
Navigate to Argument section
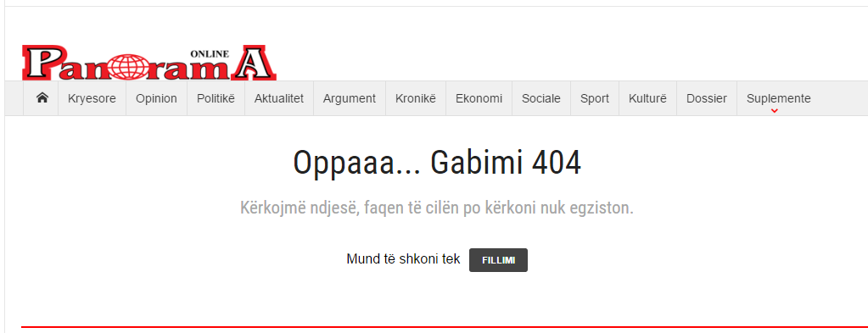350,98
